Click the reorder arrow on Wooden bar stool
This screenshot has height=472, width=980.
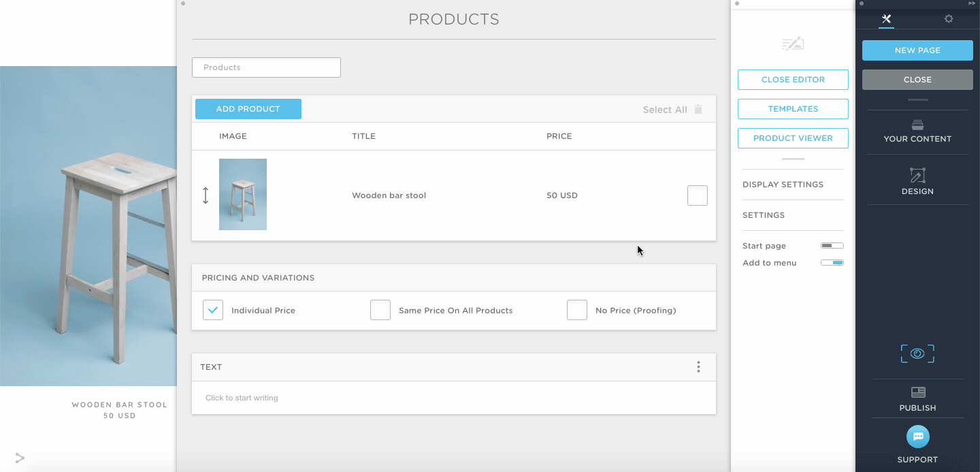point(206,195)
